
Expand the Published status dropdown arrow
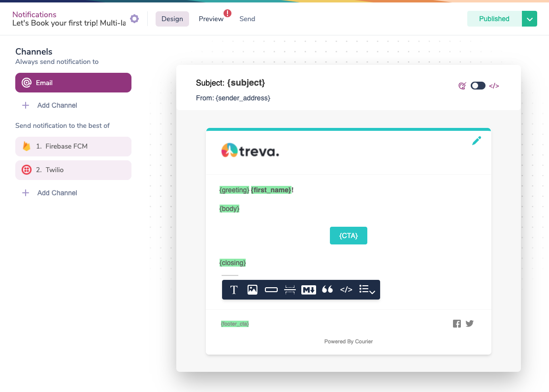[x=530, y=18]
